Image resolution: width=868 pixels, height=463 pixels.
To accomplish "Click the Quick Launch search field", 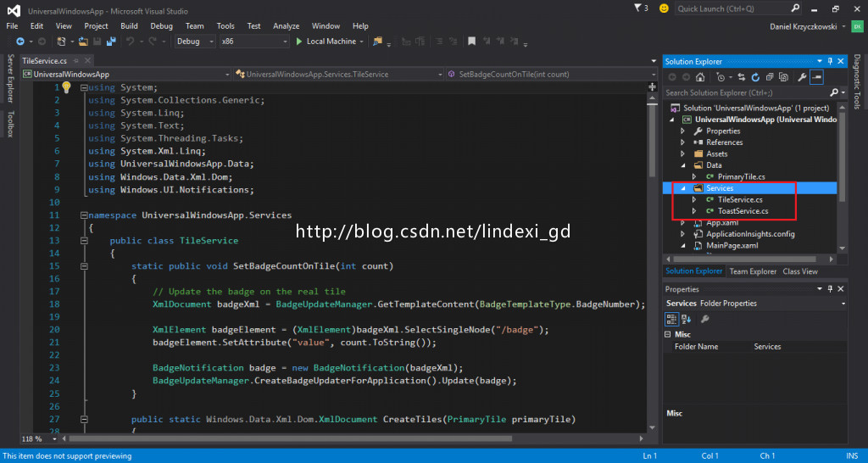I will [732, 8].
